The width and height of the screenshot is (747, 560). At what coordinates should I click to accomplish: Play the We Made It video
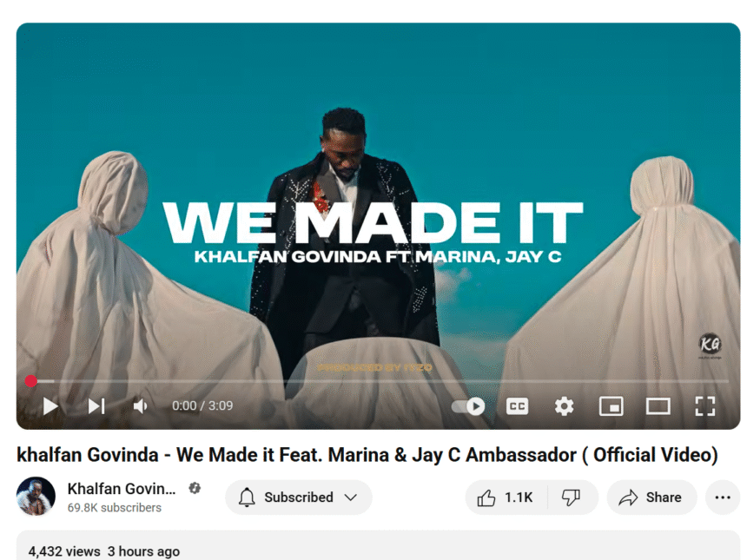tap(50, 406)
